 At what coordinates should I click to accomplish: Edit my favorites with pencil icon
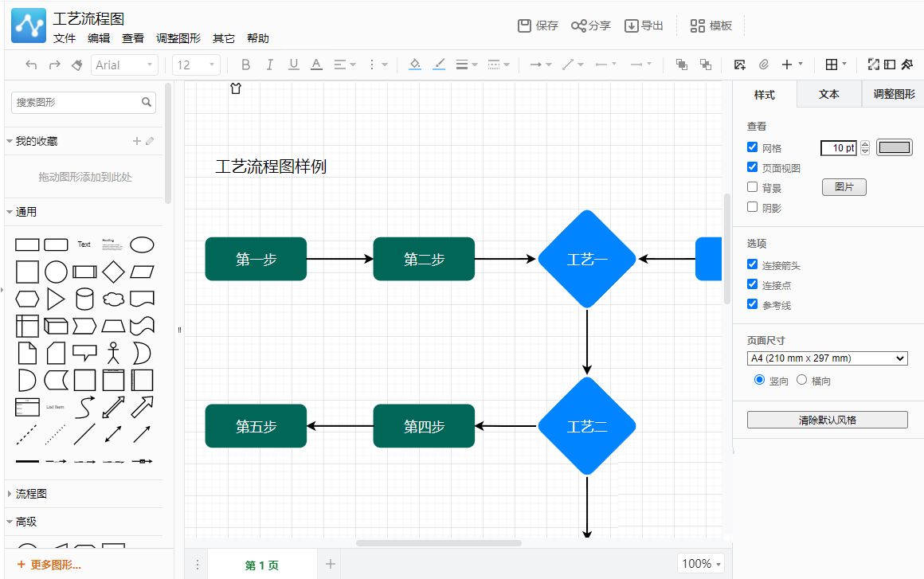click(150, 141)
